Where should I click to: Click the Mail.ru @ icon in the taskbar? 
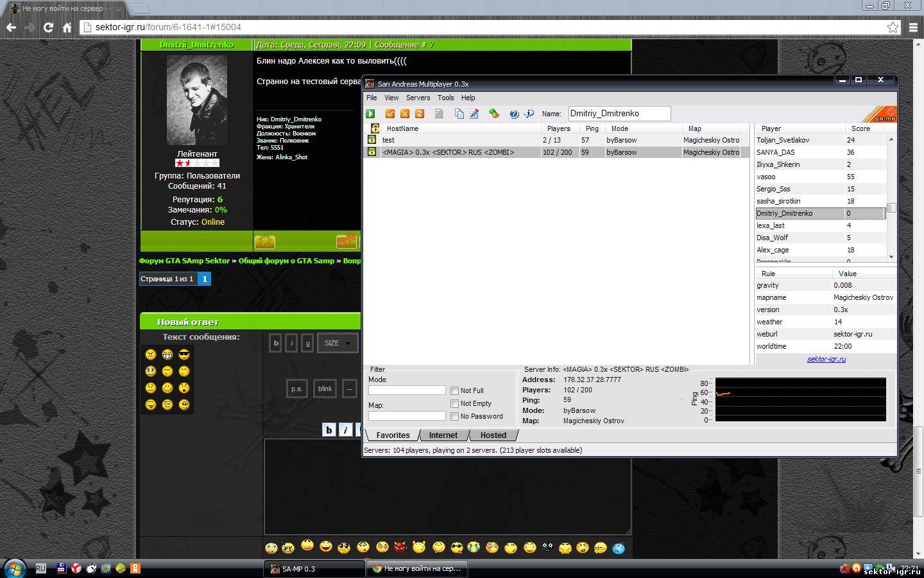pyautogui.click(x=106, y=568)
